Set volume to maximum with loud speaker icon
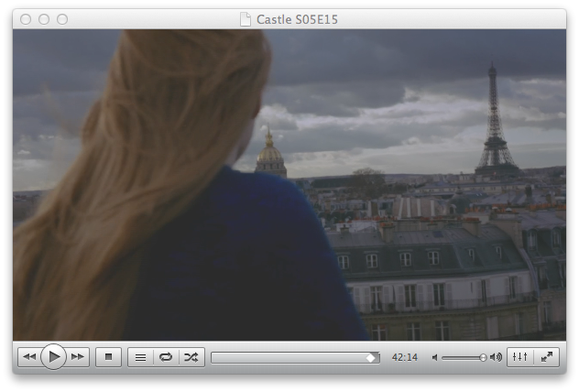The width and height of the screenshot is (579, 392). coord(496,357)
